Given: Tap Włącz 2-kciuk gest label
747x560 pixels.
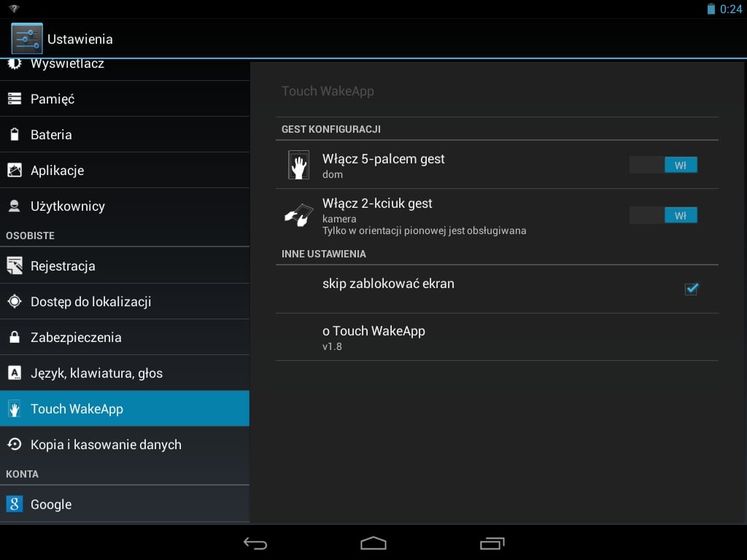Looking at the screenshot, I should point(377,203).
